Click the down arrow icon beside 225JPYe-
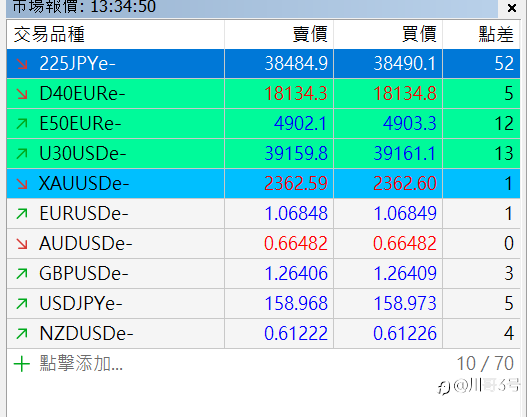This screenshot has width=527, height=417. coord(22,64)
